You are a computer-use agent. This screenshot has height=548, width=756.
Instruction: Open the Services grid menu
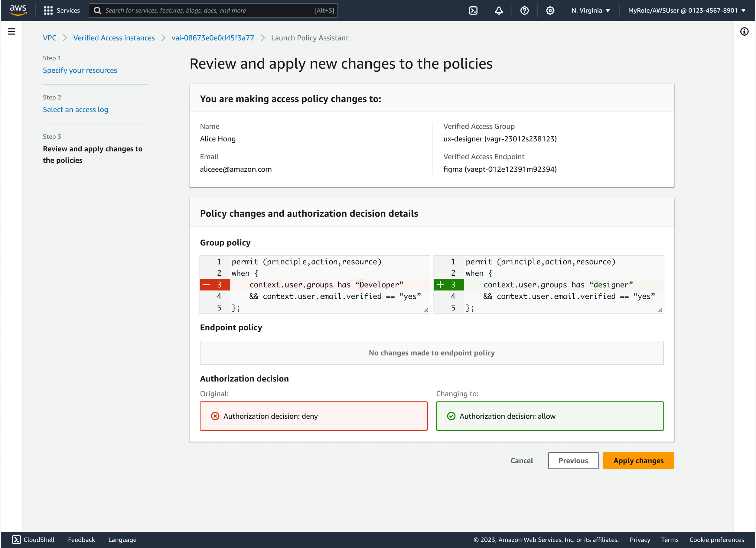click(62, 10)
